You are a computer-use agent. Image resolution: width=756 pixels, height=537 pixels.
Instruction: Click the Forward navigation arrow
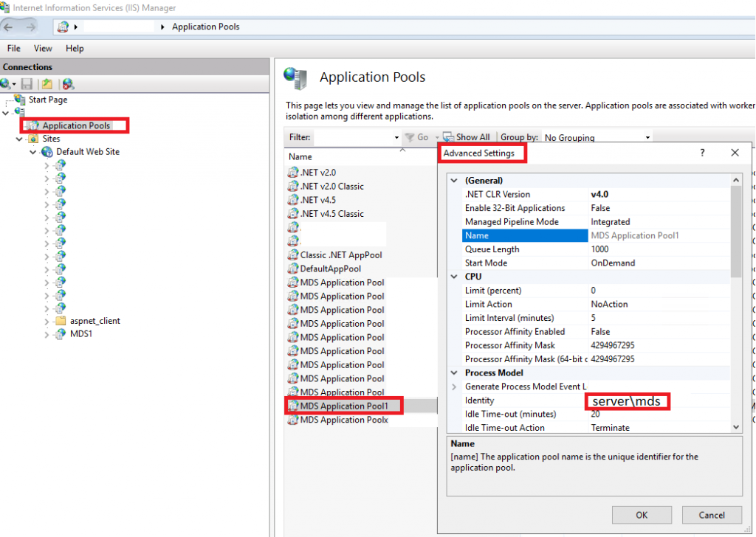pos(30,27)
